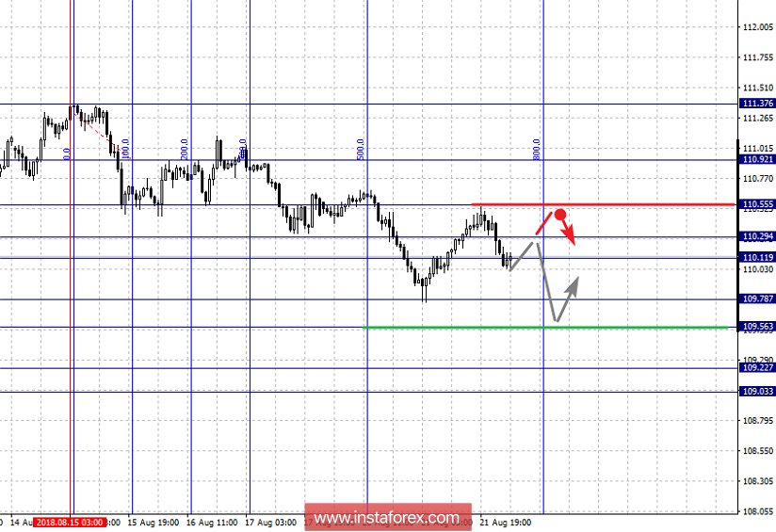Click the 111.755 axis price value

(x=758, y=57)
